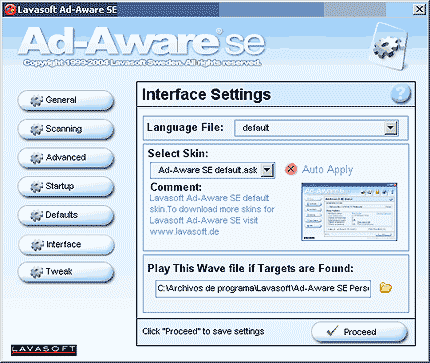Screen dimensions: 430x363
Task: Click the settings gear icon in the header
Action: click(x=389, y=46)
